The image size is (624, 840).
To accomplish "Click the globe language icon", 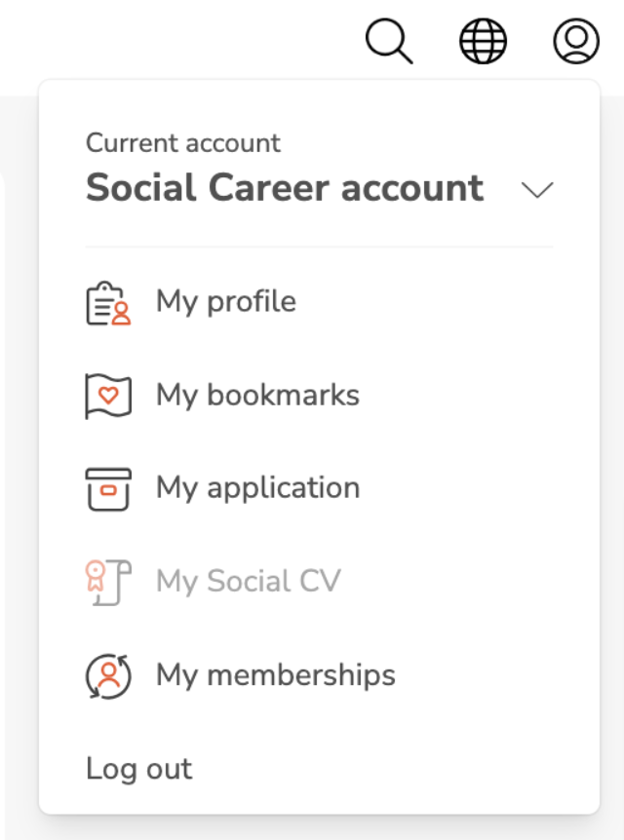I will click(x=483, y=41).
